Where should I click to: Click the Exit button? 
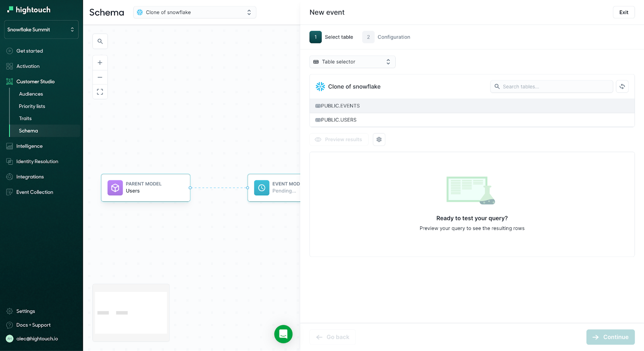tap(623, 12)
